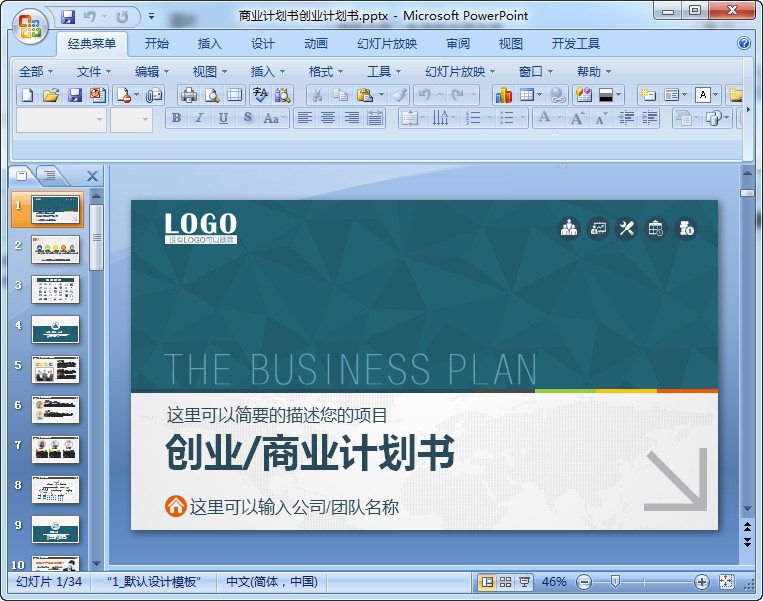Align text left icon
The height and width of the screenshot is (601, 763).
[x=305, y=118]
